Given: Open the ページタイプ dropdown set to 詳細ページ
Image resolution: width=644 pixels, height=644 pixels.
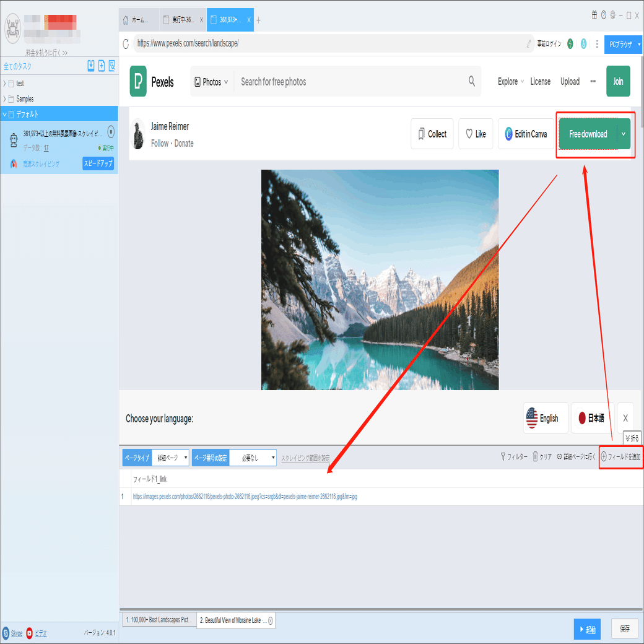Looking at the screenshot, I should pos(170,458).
